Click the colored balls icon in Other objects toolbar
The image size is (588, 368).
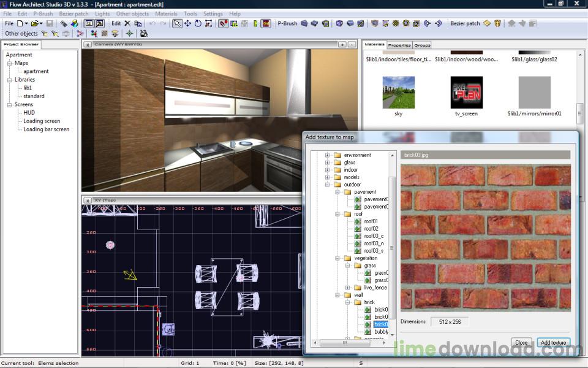tap(94, 33)
